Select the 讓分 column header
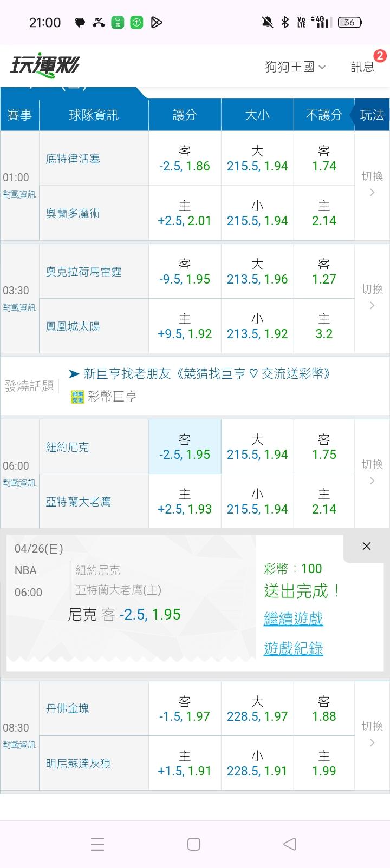This screenshot has width=390, height=868. coord(185,115)
